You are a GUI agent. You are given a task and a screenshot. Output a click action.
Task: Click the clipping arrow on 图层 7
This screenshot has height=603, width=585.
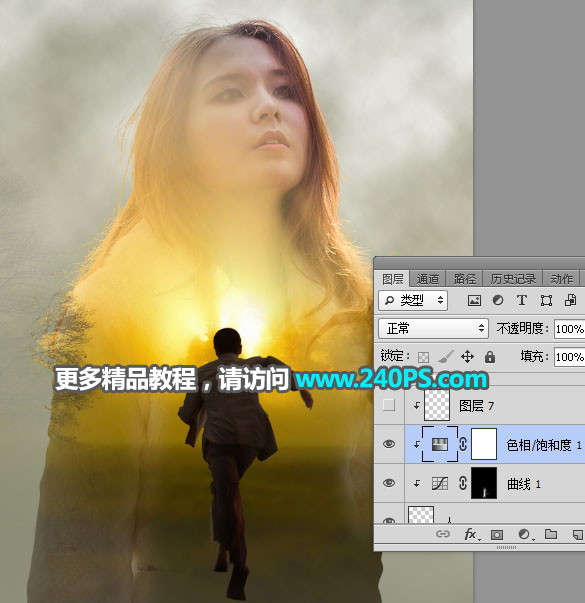point(417,405)
